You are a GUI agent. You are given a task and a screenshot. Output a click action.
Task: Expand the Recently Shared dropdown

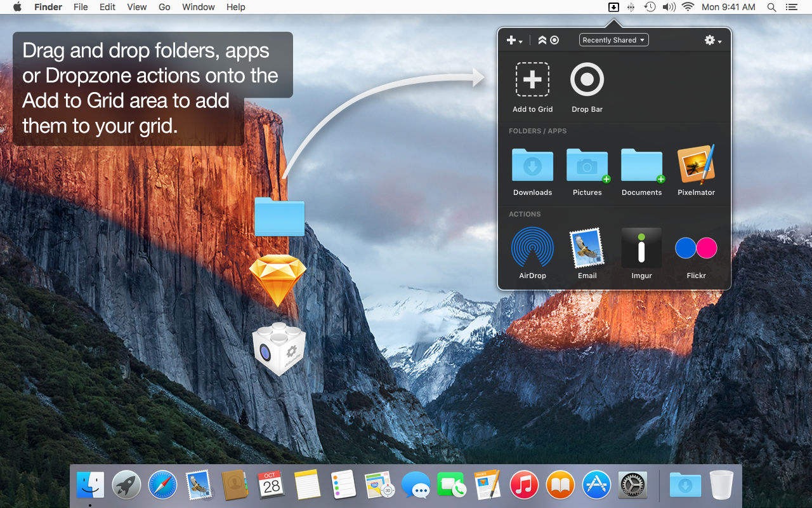613,40
